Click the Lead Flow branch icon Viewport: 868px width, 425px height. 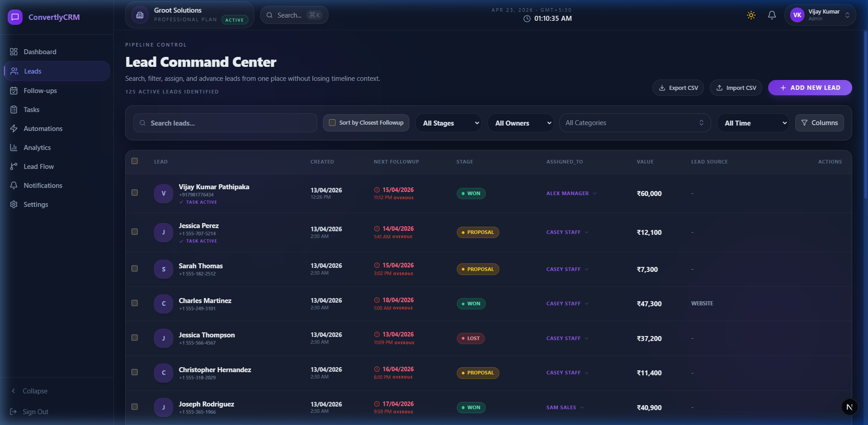(14, 167)
